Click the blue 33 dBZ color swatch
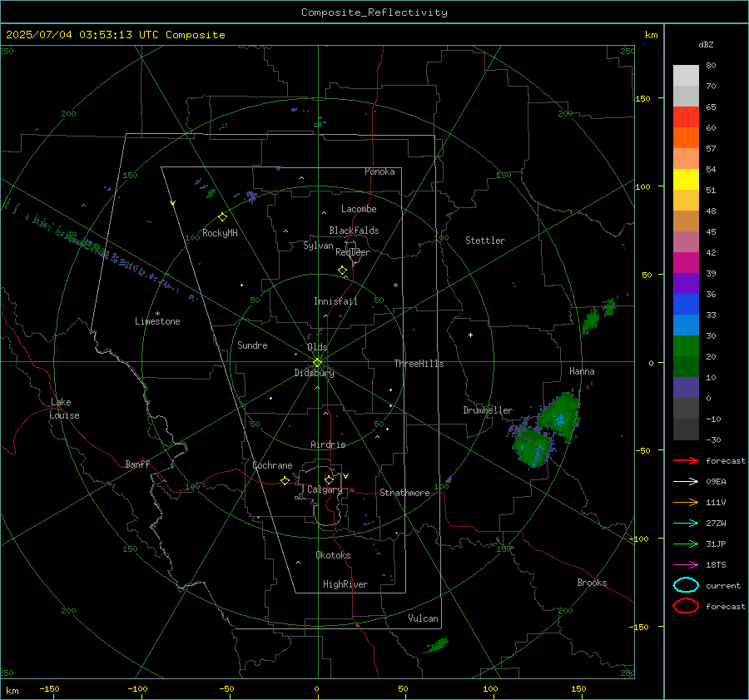Screen dimensions: 749x700 (686, 305)
